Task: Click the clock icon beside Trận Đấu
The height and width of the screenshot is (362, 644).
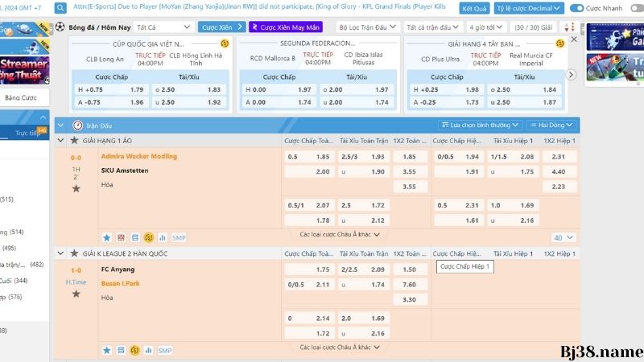Action: click(77, 125)
